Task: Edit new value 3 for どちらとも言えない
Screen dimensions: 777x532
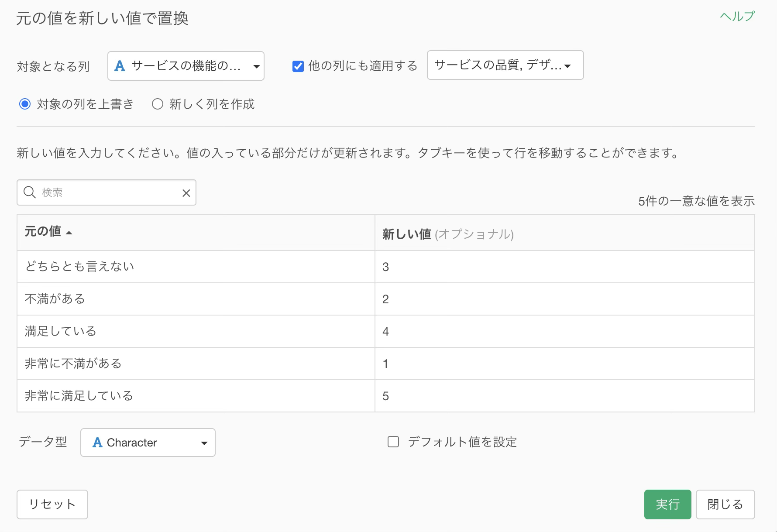Action: (x=565, y=267)
